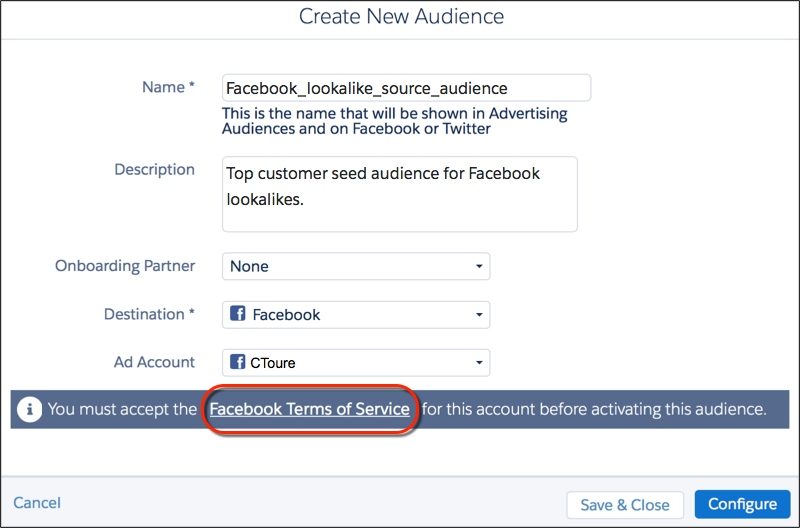Click the Description label

pos(155,169)
